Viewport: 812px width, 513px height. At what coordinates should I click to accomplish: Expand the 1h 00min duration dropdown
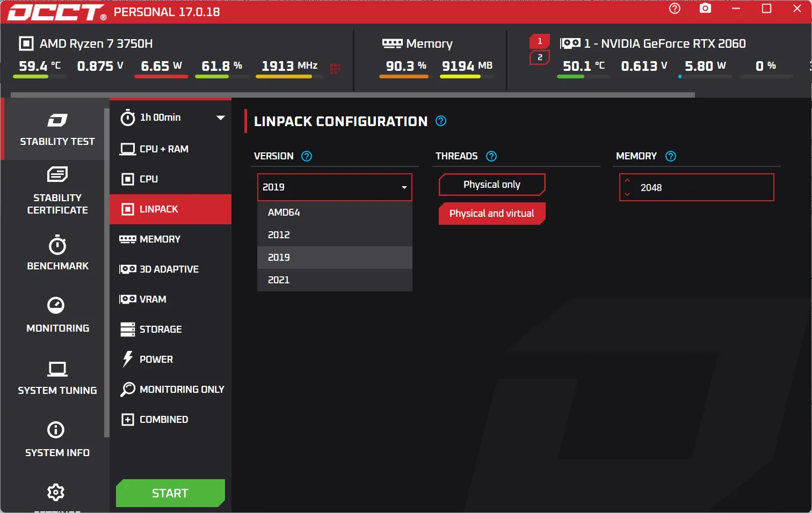(x=221, y=118)
